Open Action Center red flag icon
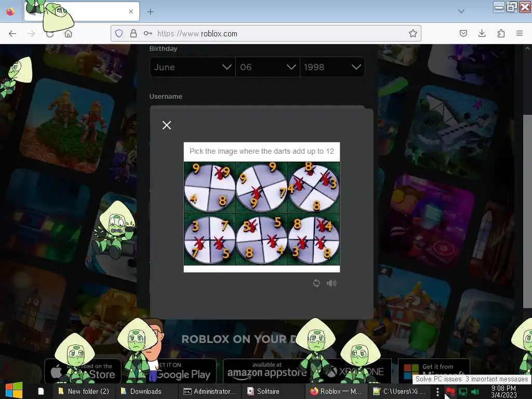 point(450,392)
